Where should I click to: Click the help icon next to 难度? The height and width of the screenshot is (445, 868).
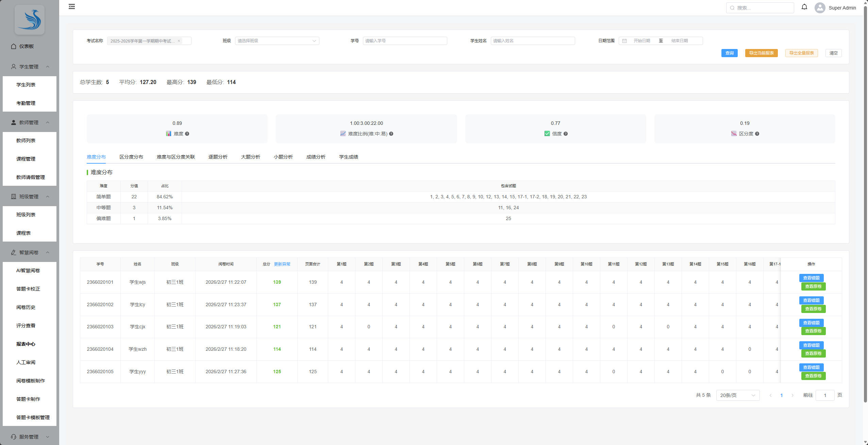(187, 134)
